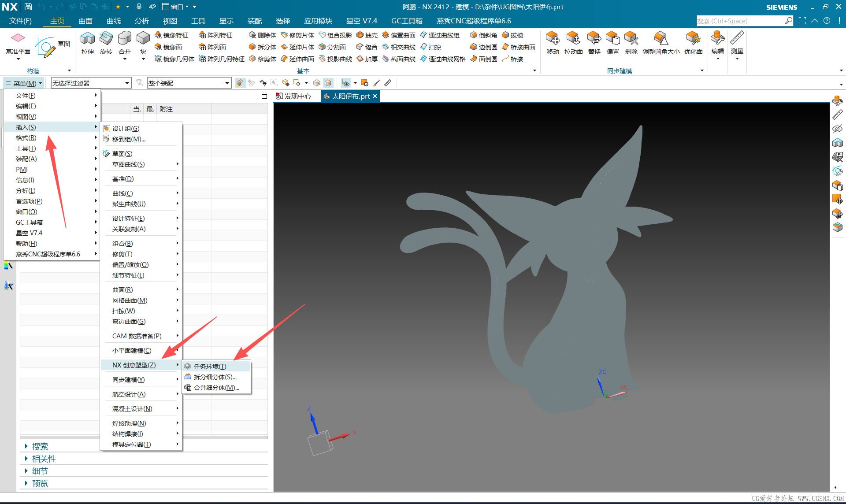The height and width of the screenshot is (504, 846).
Task: Click the 测量 measure icon
Action: (x=737, y=39)
